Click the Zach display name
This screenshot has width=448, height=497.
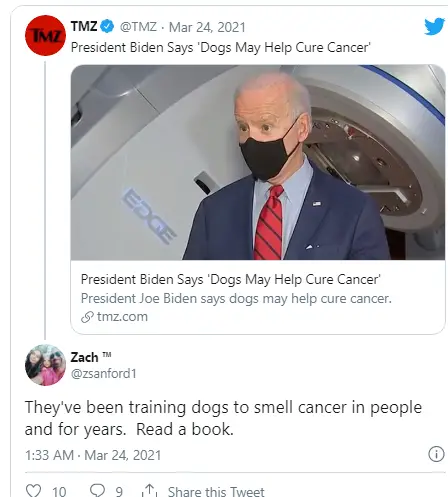pos(84,357)
